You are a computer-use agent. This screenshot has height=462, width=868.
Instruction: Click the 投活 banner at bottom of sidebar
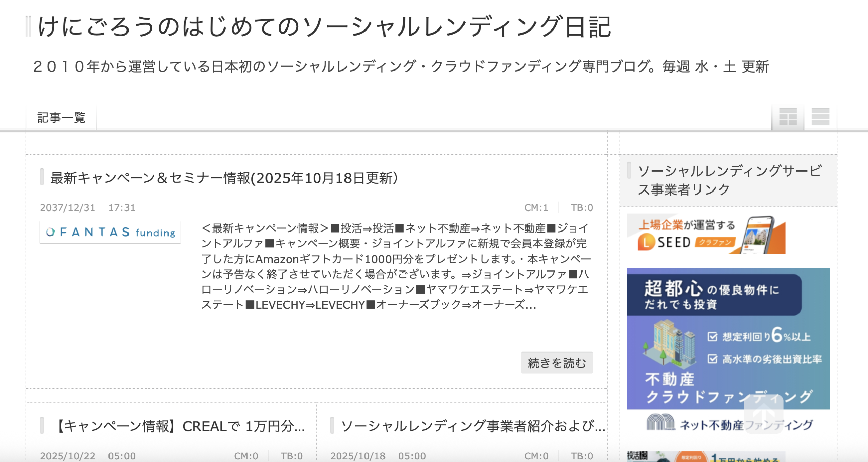[706, 457]
